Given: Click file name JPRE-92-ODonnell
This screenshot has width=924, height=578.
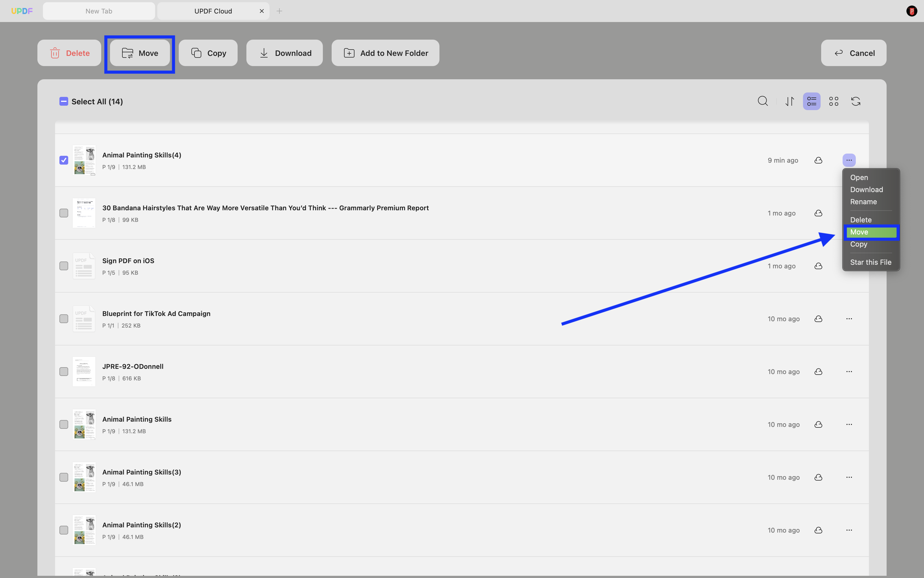Looking at the screenshot, I should pyautogui.click(x=133, y=366).
